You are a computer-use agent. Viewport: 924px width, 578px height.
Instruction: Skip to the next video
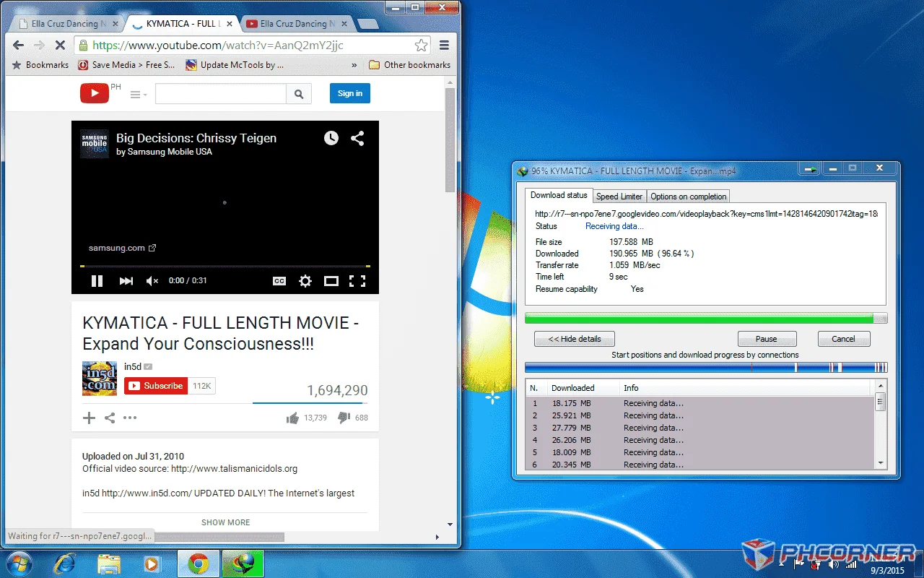pos(126,281)
